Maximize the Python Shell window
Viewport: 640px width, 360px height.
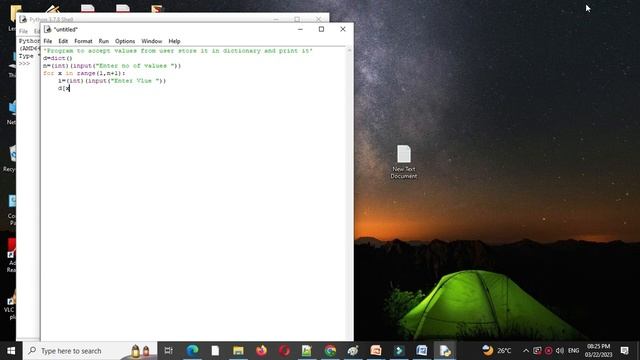297,19
